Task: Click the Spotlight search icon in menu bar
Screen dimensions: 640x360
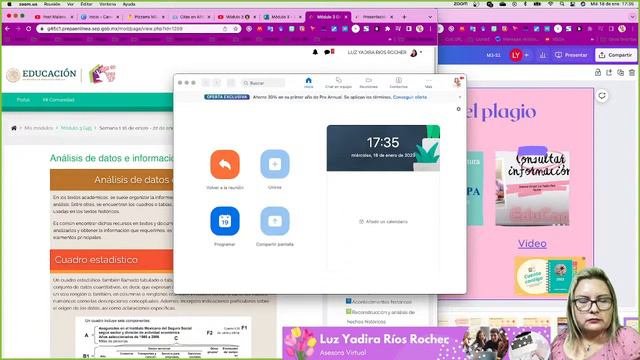Action: [x=562, y=4]
